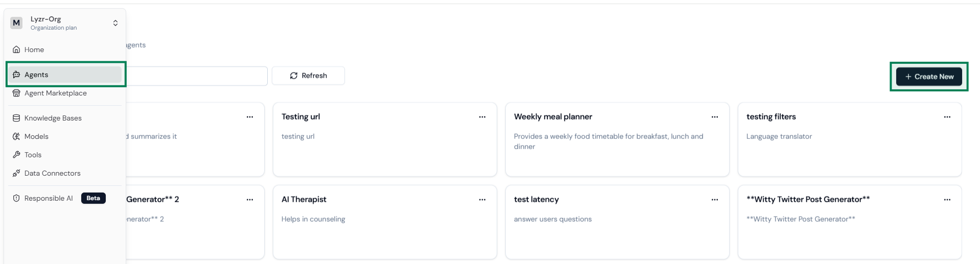Open the Home page from sidebar
Screen dimensions: 980x264
point(34,50)
